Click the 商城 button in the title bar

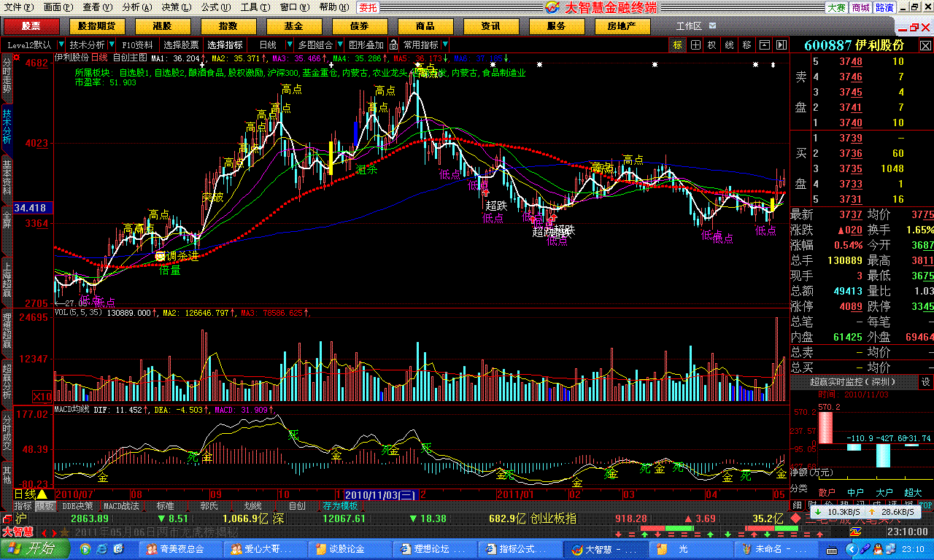[861, 7]
